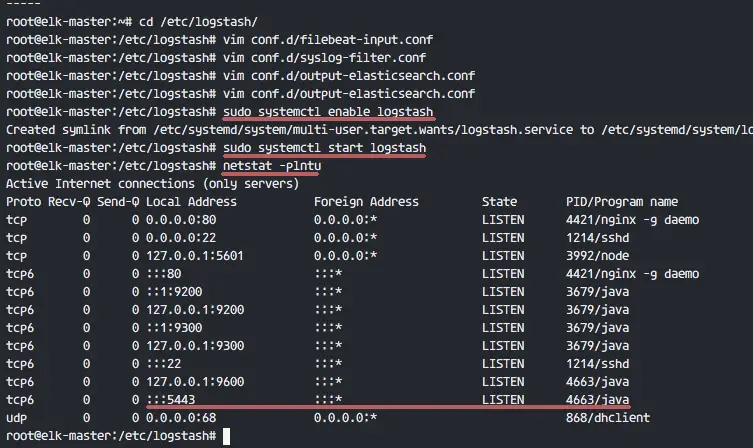Click the 'cd /etc/logstash/' command
The height and width of the screenshot is (448, 753).
(x=180, y=21)
